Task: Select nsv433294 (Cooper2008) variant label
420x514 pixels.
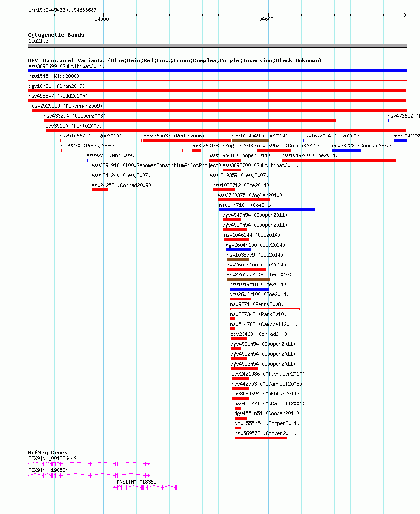Action: click(75, 116)
